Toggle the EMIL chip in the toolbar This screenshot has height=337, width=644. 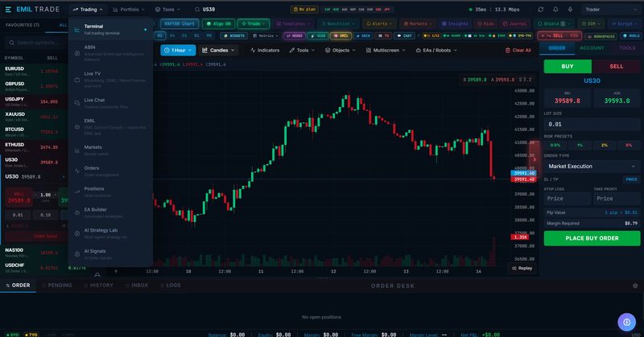tap(341, 35)
